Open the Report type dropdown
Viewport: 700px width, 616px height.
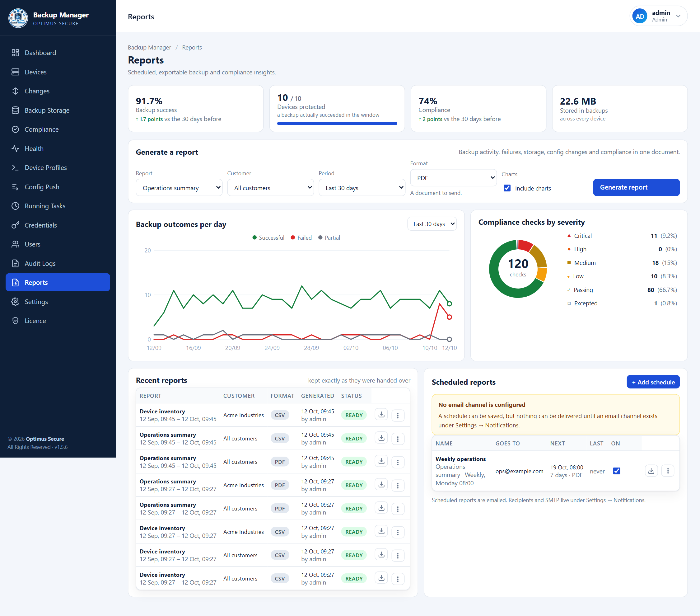click(179, 188)
